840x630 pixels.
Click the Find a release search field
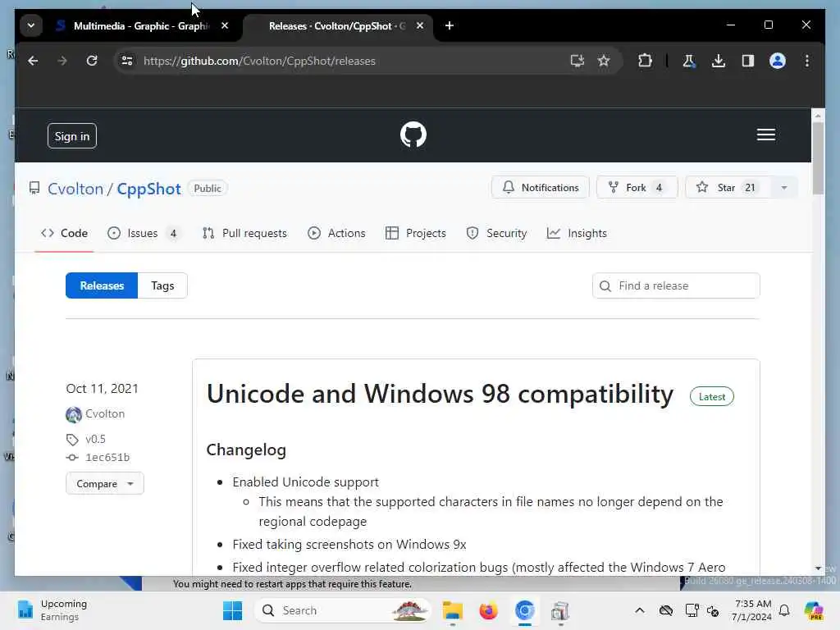[676, 285]
